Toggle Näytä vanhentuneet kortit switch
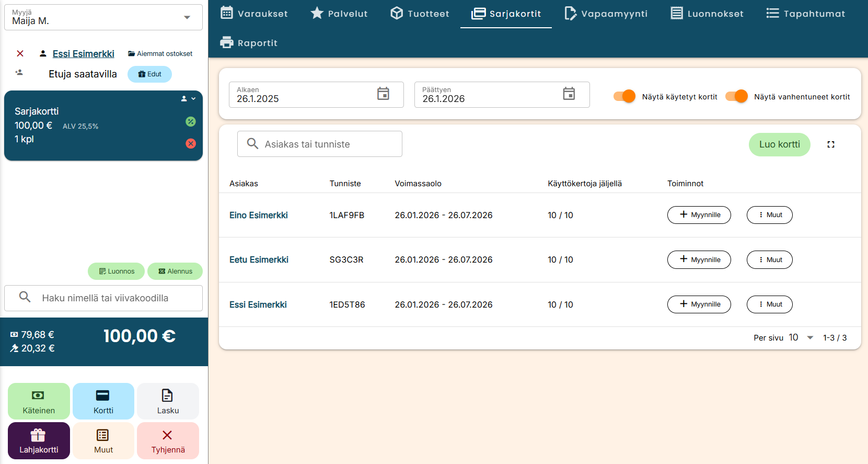This screenshot has width=868, height=464. point(736,96)
